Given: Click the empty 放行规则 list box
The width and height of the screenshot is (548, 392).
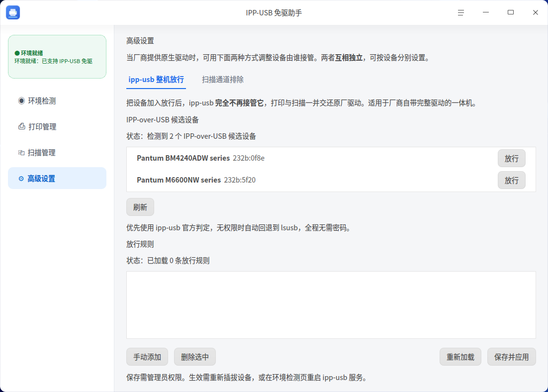Looking at the screenshot, I should [x=331, y=305].
